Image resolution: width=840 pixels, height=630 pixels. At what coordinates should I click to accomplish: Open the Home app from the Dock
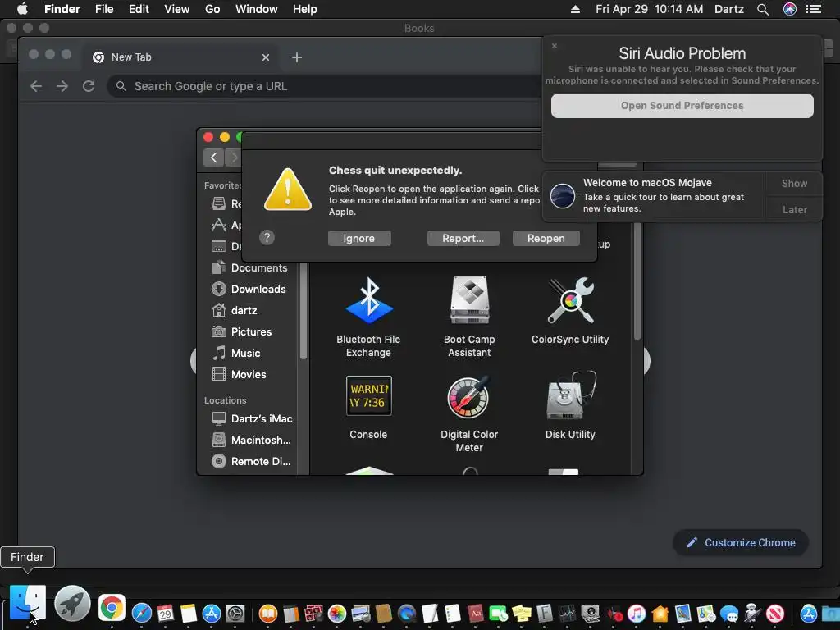[x=660, y=614]
